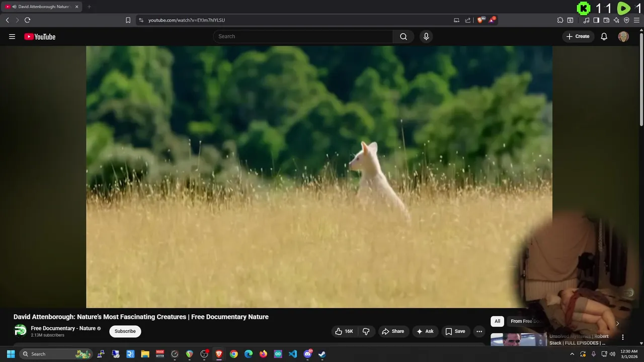Open File Explorer from the taskbar
Screen dimensions: 644x362
click(145, 354)
